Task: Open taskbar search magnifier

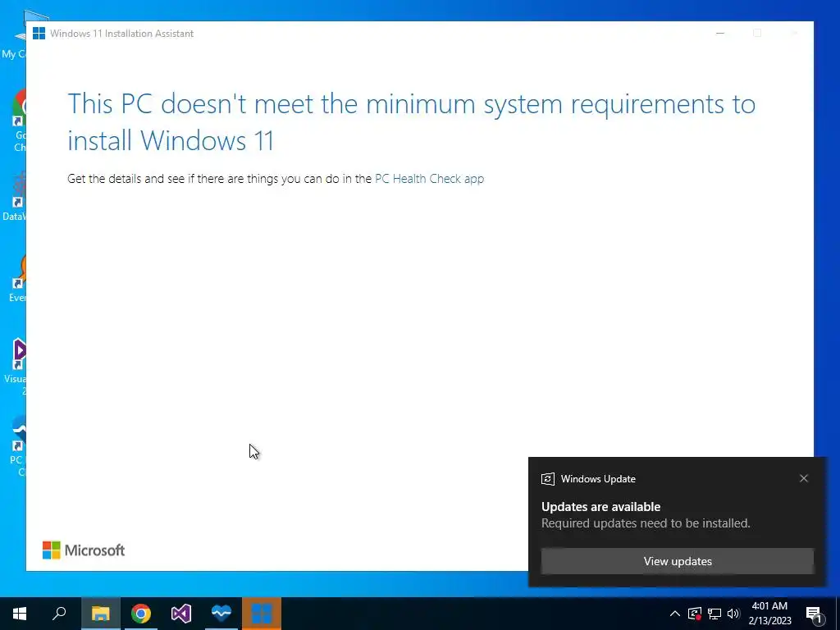Action: click(x=59, y=614)
